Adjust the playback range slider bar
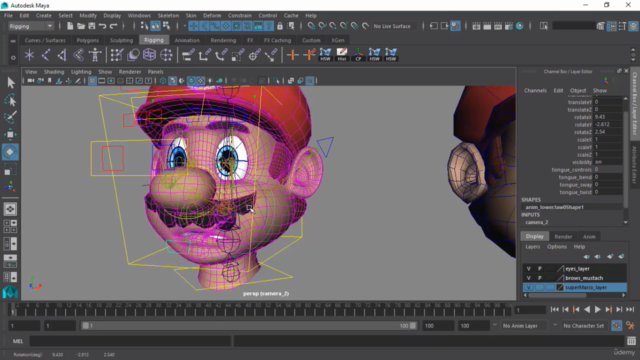640x360 pixels. click(x=249, y=326)
